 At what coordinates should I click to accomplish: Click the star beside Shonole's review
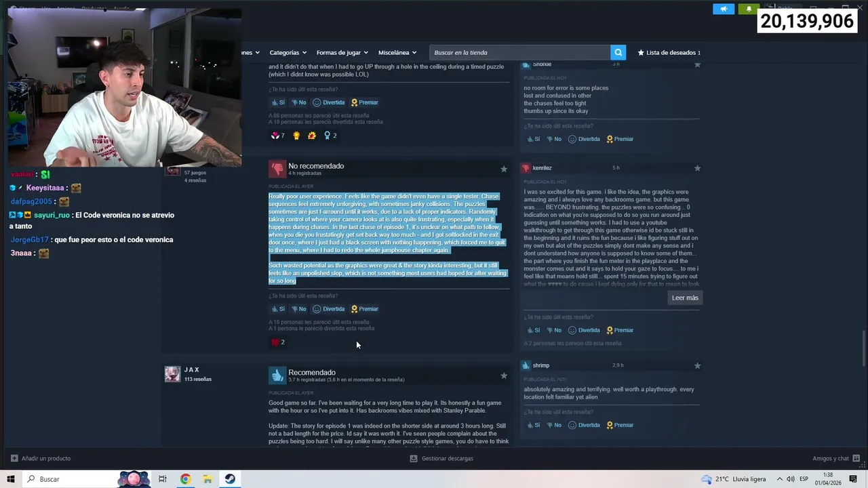point(697,64)
